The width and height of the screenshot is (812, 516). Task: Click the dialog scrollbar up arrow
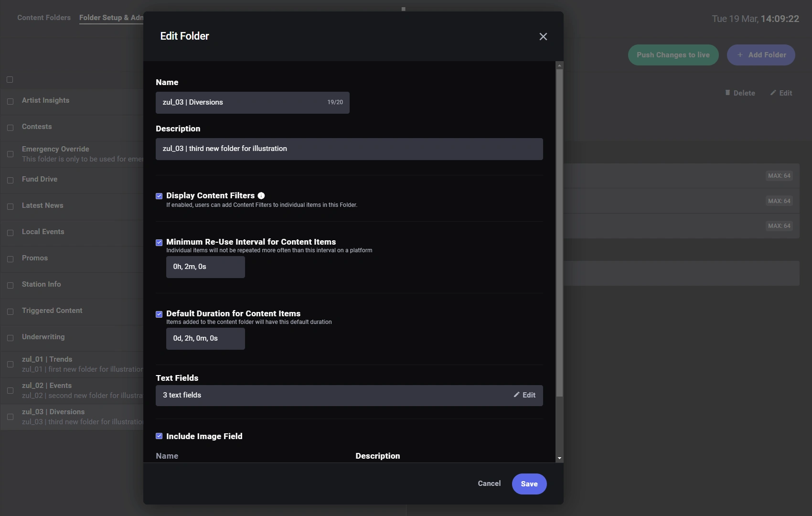click(559, 65)
